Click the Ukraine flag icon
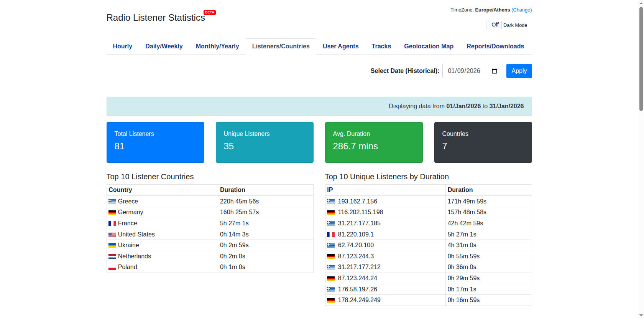Image resolution: width=644 pixels, height=319 pixels. [x=112, y=245]
